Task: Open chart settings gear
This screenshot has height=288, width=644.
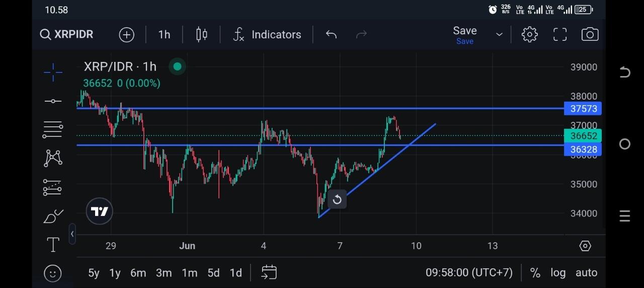Action: click(529, 34)
